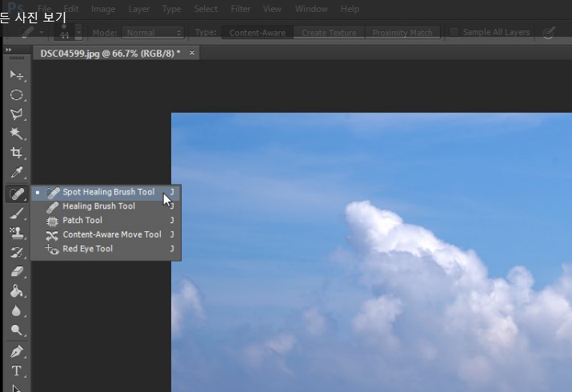Screen dimensions: 572x392
Task: Enable Sample All Layers checkbox
Action: point(454,32)
